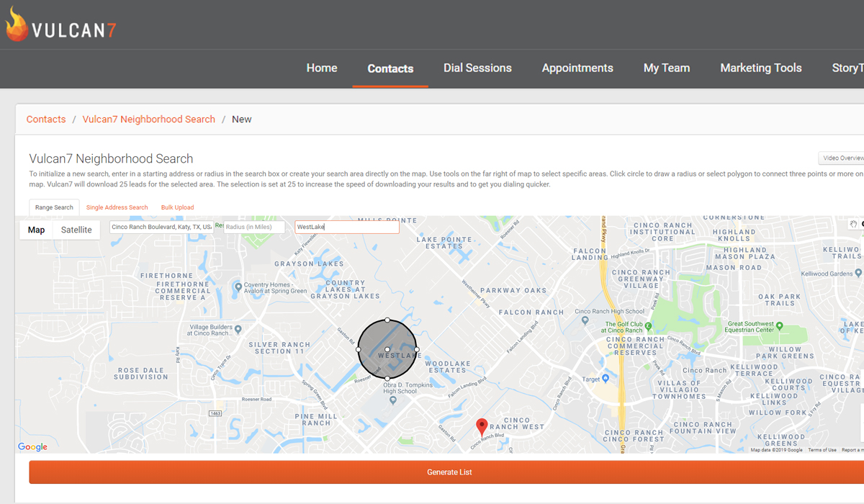The width and height of the screenshot is (864, 504).
Task: Open the Appointments page
Action: pos(577,68)
